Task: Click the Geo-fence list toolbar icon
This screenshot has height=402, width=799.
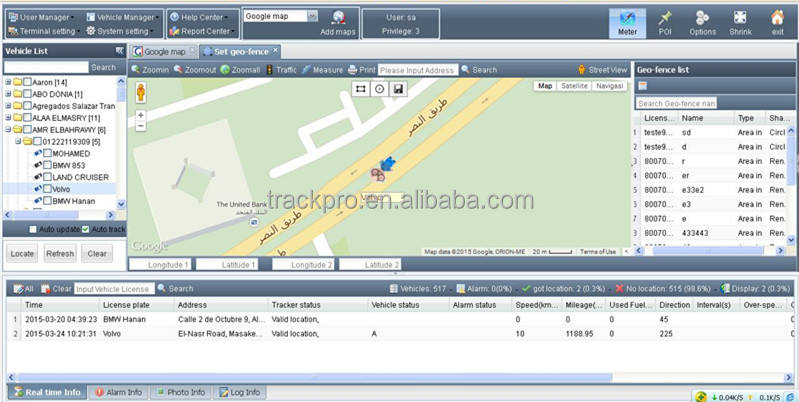Action: pyautogui.click(x=643, y=86)
